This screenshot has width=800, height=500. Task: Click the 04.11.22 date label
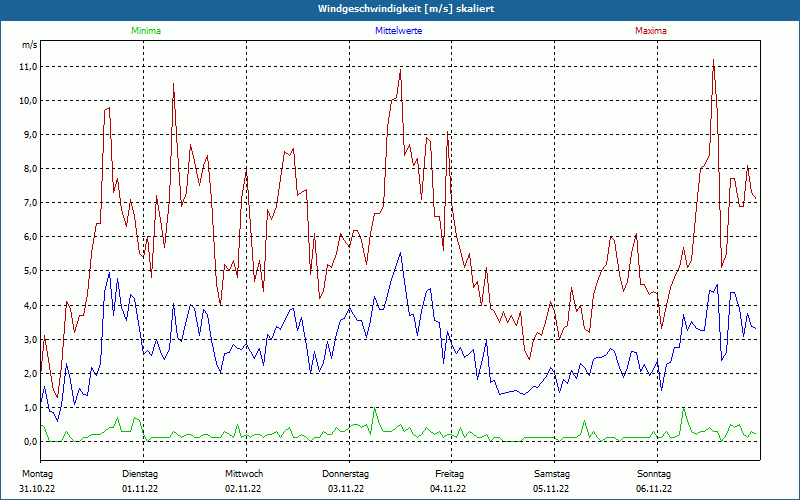[448, 489]
